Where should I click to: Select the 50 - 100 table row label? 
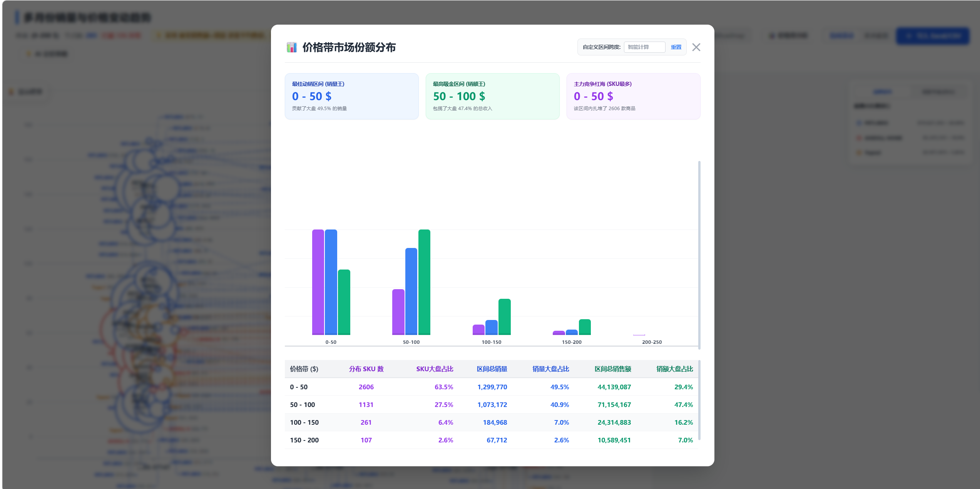coord(303,405)
